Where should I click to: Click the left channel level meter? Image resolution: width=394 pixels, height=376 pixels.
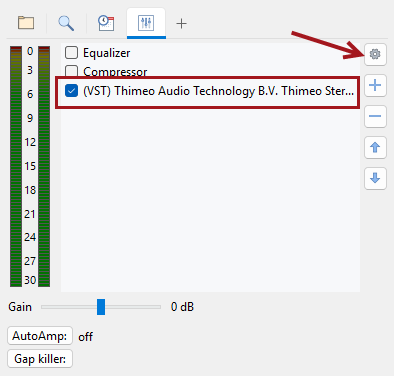pyautogui.click(x=16, y=166)
